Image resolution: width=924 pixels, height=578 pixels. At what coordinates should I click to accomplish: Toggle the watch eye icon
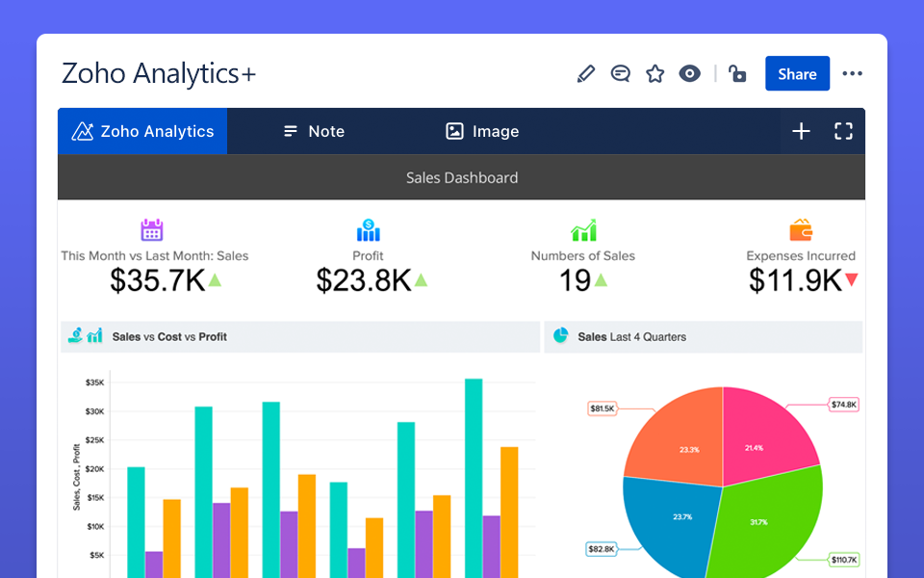[689, 74]
